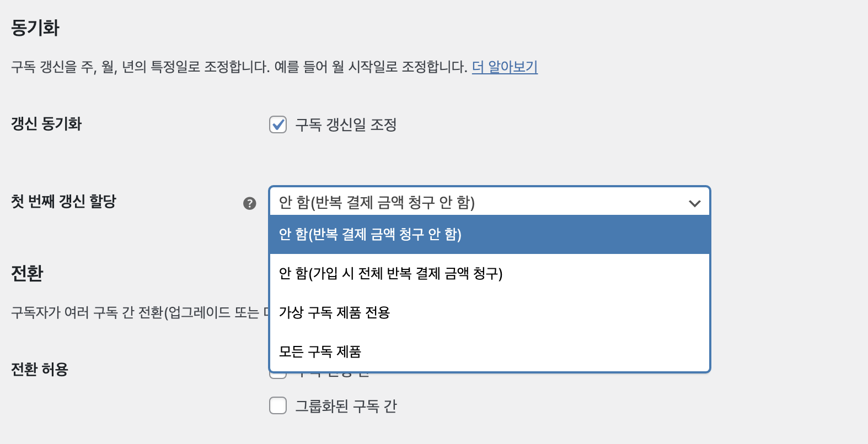Toggle the partially hidden checkbox beside 전환 허용

point(278,376)
